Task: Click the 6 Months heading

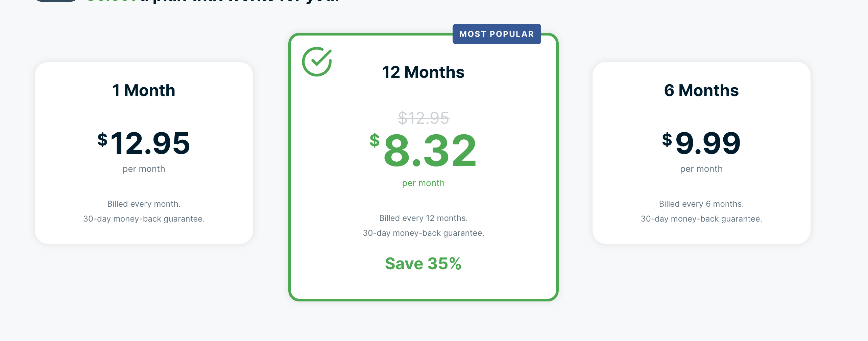Action: click(701, 90)
